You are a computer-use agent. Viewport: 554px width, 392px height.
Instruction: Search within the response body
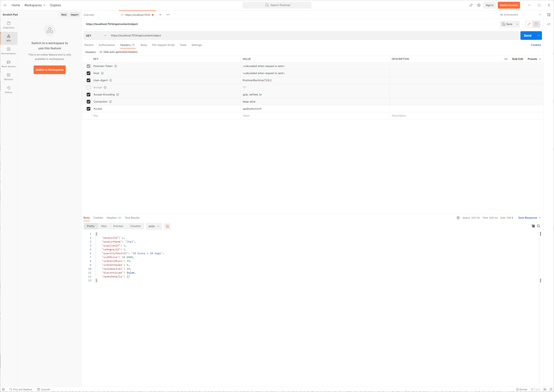coord(538,226)
